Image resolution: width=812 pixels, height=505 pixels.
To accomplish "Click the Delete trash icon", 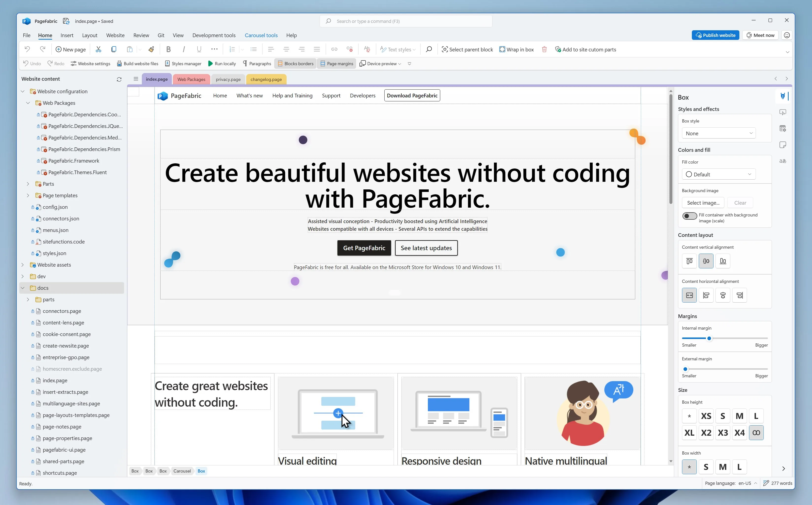I will (544, 49).
